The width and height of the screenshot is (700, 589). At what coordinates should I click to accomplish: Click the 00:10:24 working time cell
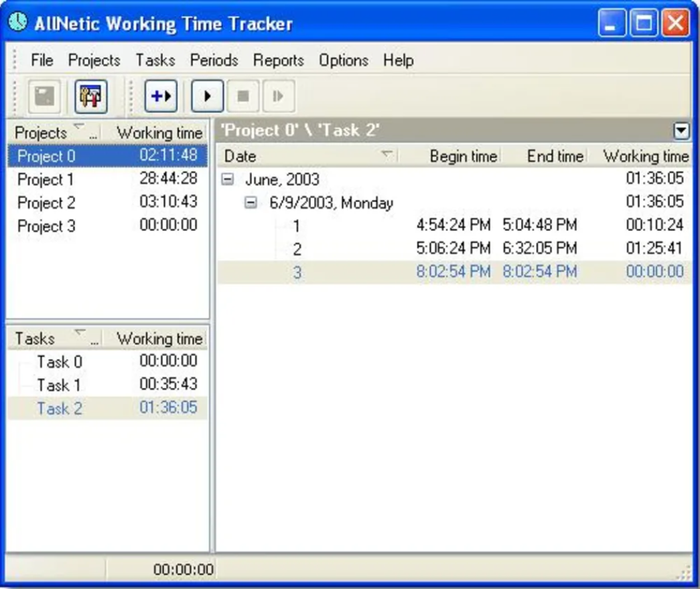[x=654, y=224]
